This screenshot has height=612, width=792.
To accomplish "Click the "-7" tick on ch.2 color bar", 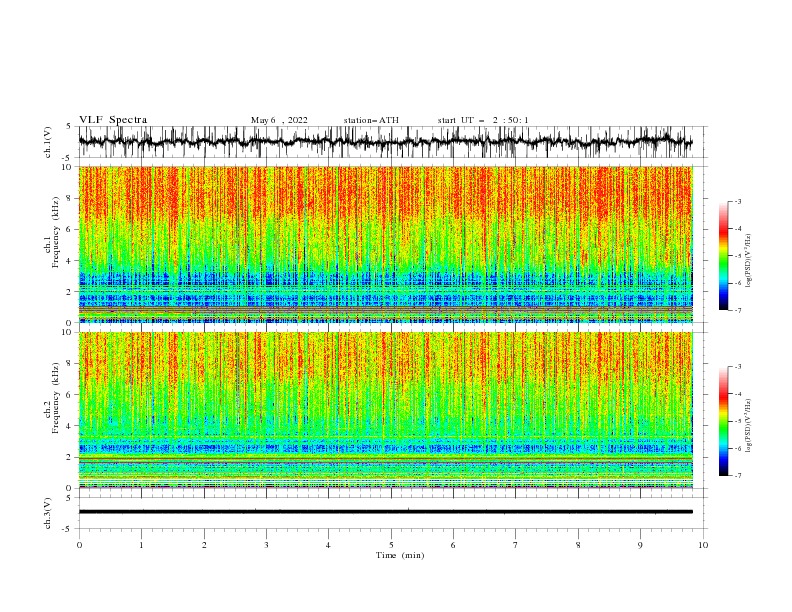I will coord(737,476).
